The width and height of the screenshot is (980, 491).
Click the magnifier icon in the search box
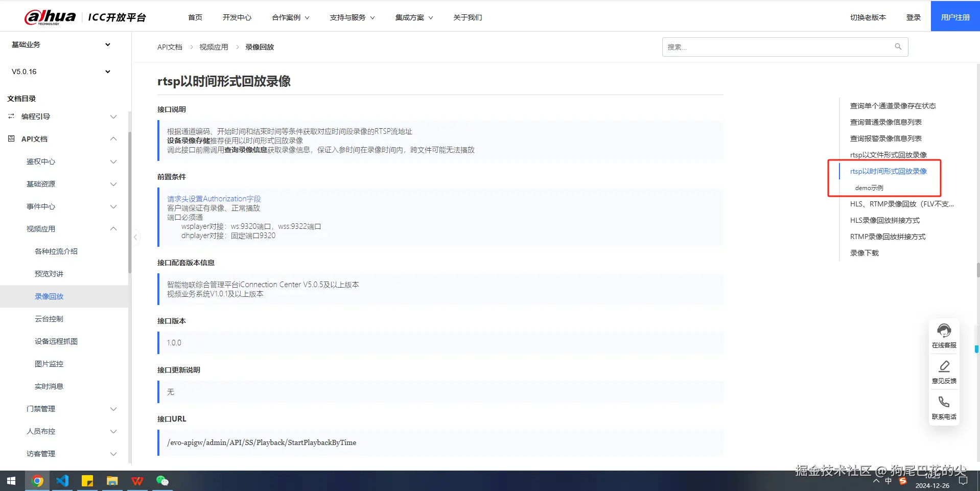[898, 47]
